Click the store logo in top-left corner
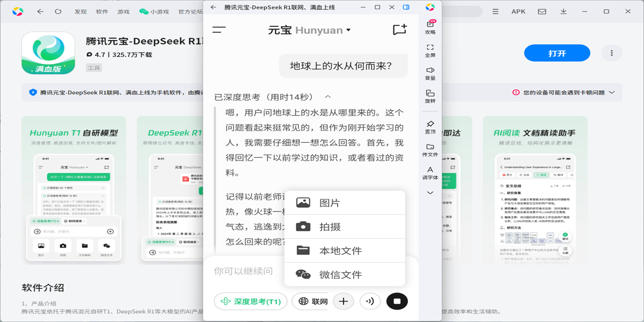Screen dimensions: 644x322 [x=18, y=11]
